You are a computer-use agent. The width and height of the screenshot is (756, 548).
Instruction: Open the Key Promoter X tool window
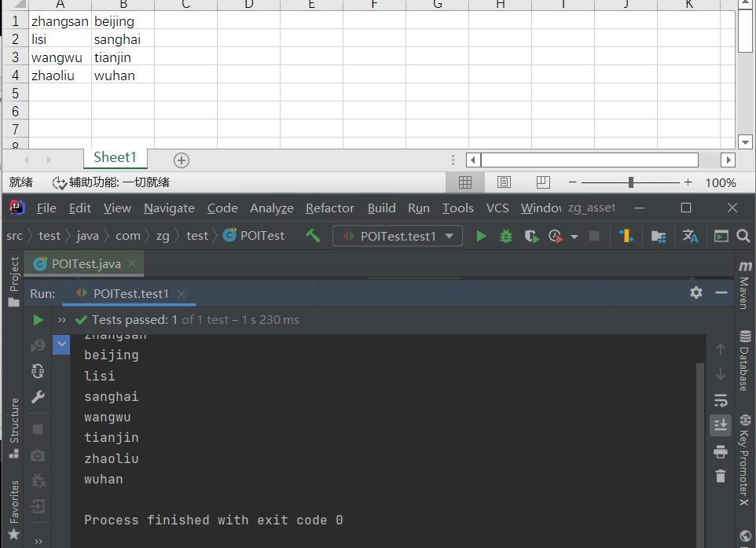[x=744, y=461]
